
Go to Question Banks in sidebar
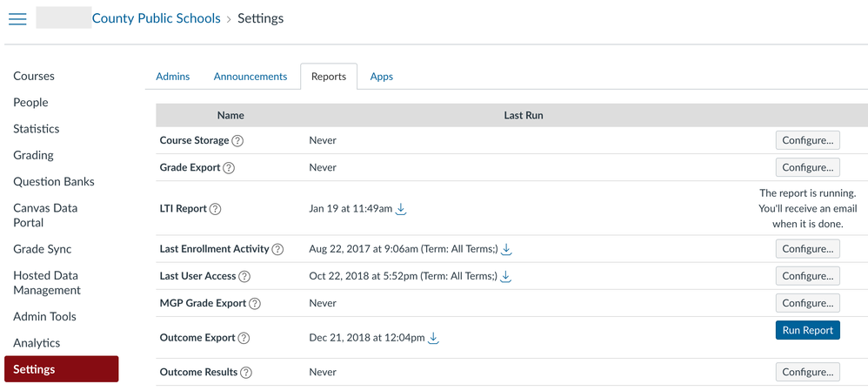tap(54, 181)
